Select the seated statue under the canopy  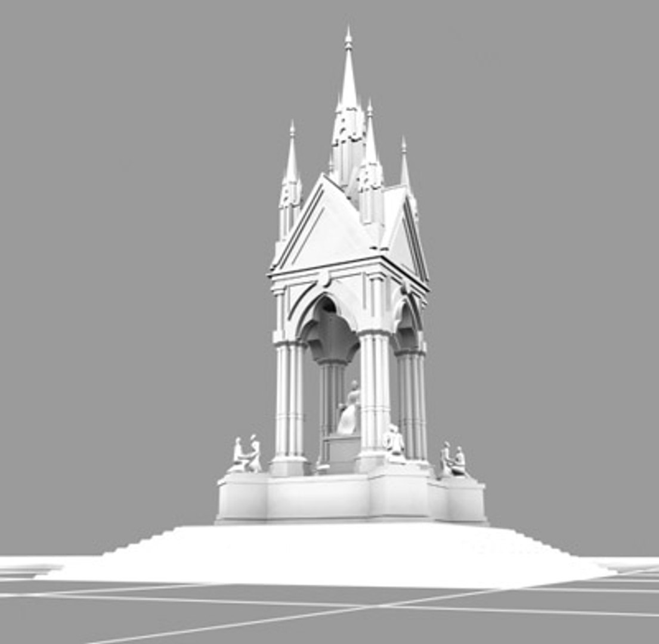click(350, 407)
